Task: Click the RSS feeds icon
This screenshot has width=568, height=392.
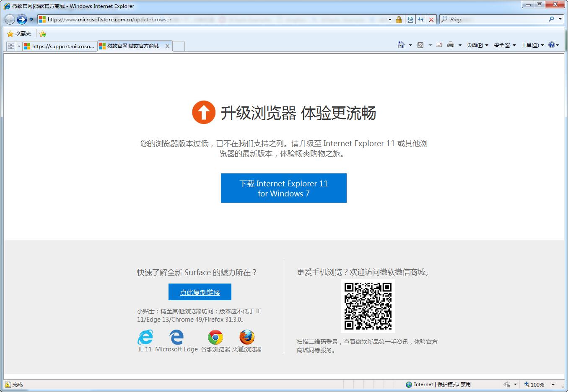Action: 420,45
